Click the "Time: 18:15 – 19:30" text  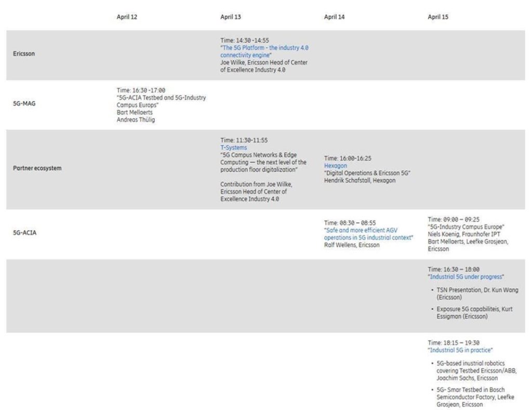pos(453,343)
